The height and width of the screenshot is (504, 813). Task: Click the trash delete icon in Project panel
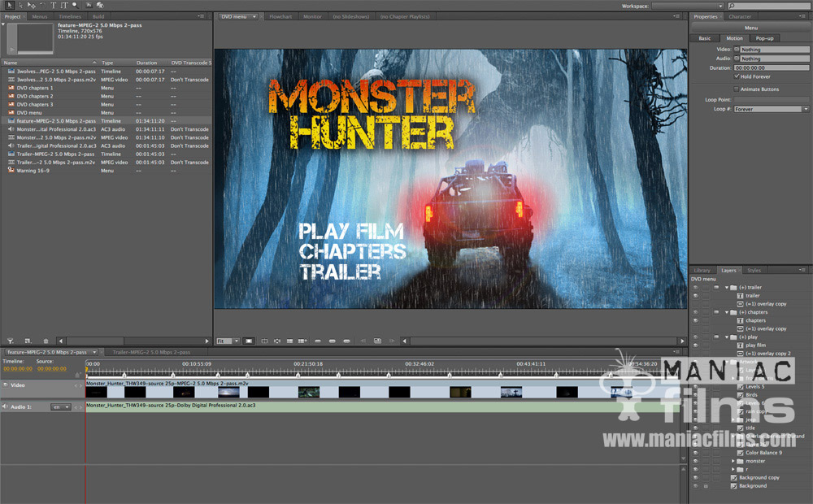tap(46, 341)
